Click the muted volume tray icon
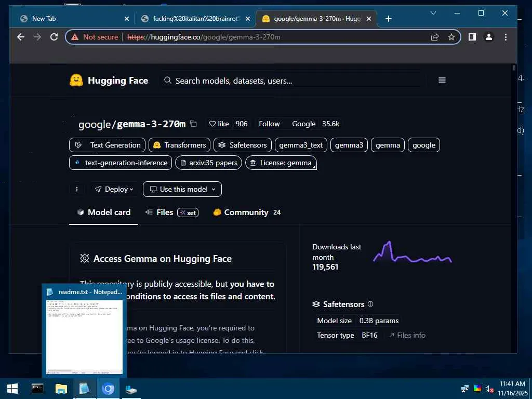This screenshot has height=399, width=532. [489, 389]
